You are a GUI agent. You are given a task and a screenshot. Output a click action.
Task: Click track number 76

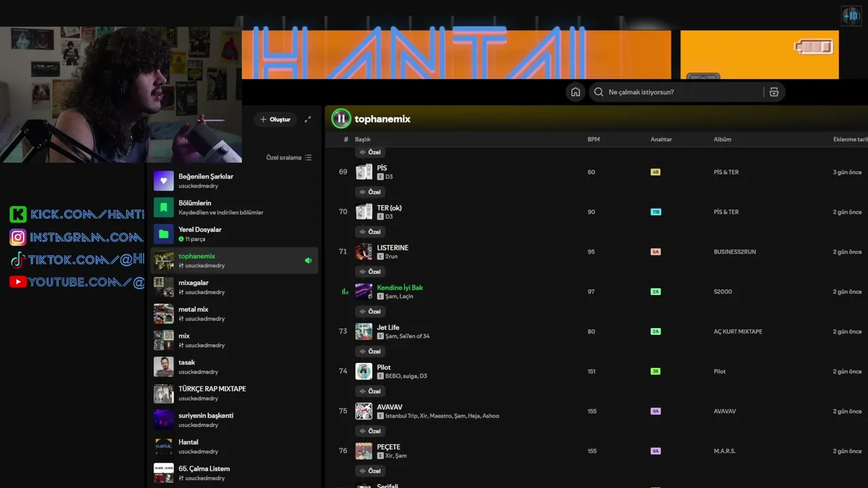[343, 451]
